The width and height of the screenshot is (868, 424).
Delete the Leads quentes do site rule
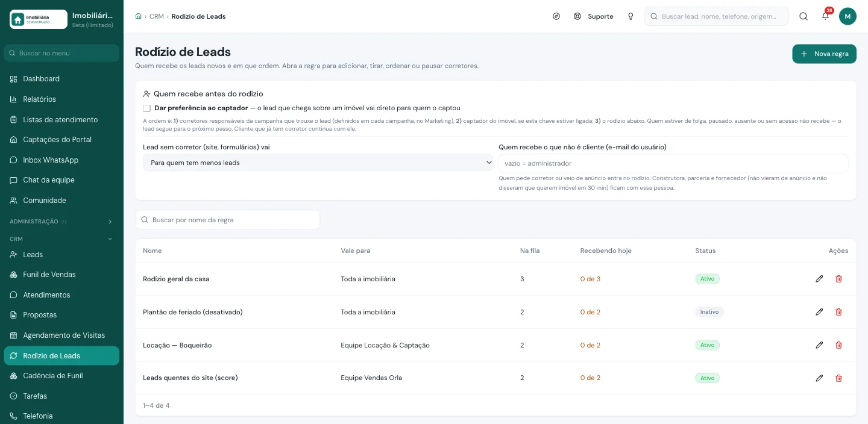[x=838, y=378]
